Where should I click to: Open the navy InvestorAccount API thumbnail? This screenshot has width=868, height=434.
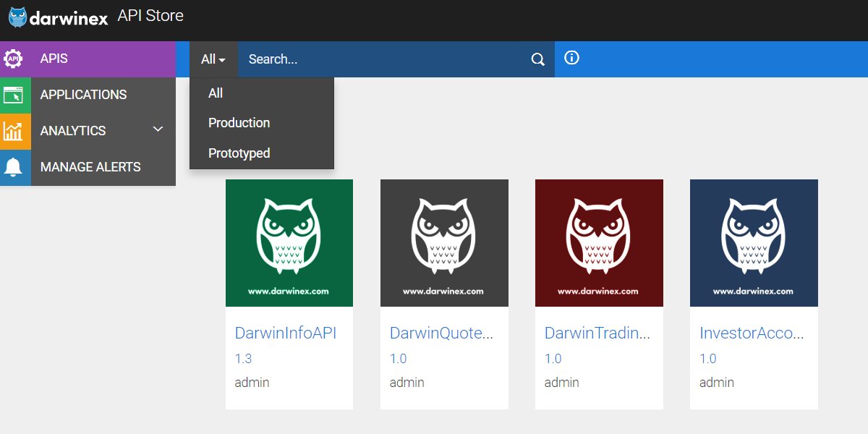[x=754, y=243]
